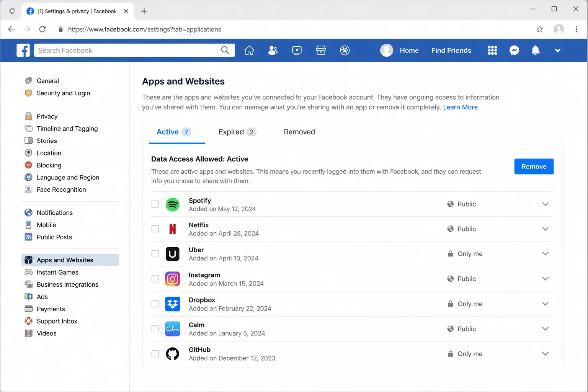Open the Learn More link

coord(460,107)
